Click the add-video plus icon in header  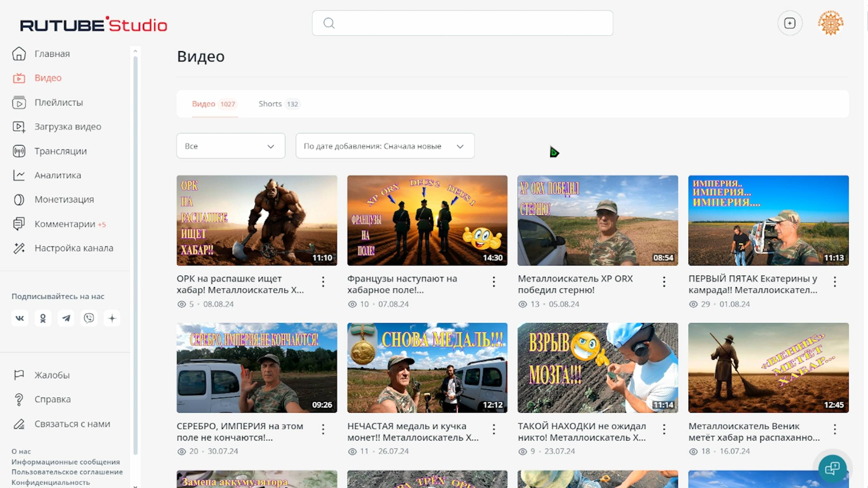pyautogui.click(x=790, y=23)
